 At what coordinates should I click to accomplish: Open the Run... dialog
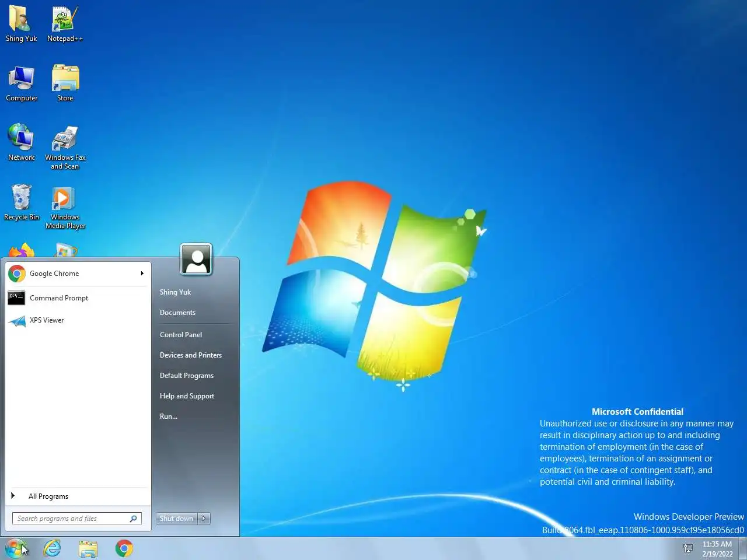pos(169,416)
